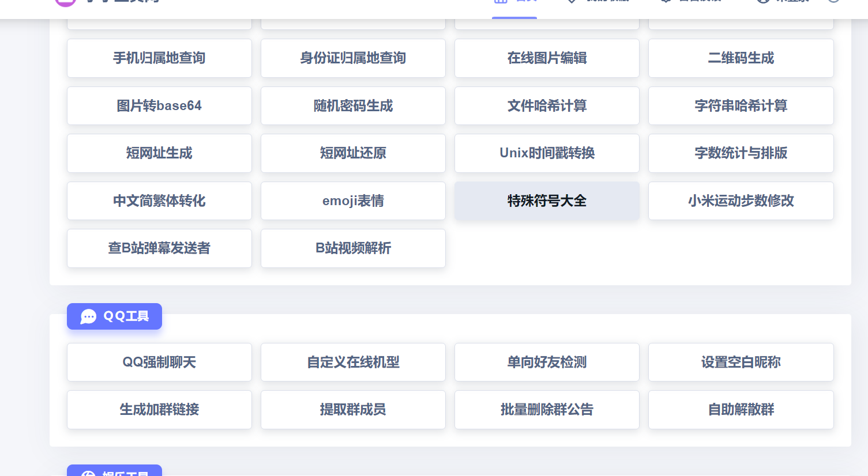
Task: Open 字数统计与排版 tool
Action: (741, 153)
